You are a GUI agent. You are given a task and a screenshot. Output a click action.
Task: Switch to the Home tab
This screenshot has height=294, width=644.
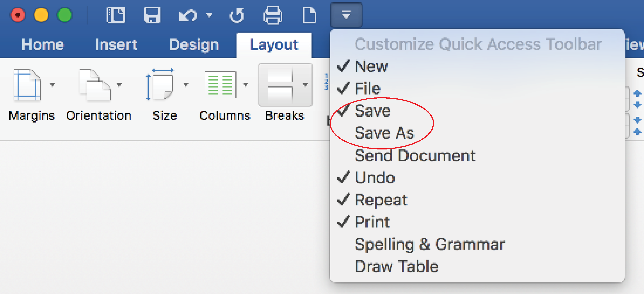[43, 45]
